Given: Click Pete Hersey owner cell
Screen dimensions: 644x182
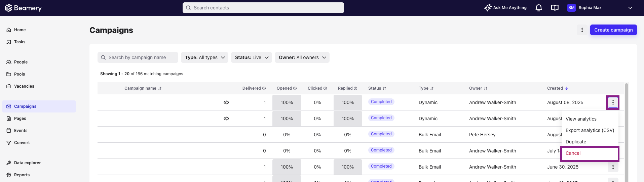Looking at the screenshot, I should pos(482,135).
